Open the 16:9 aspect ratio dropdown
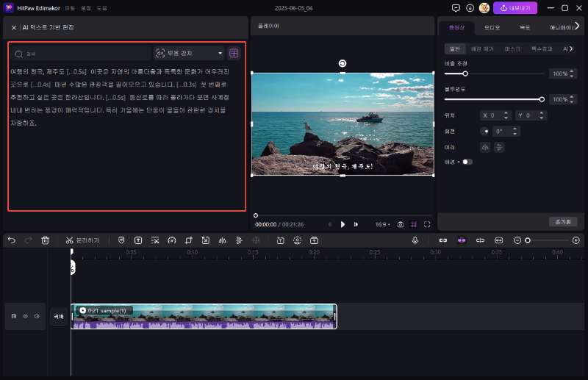 click(x=382, y=224)
